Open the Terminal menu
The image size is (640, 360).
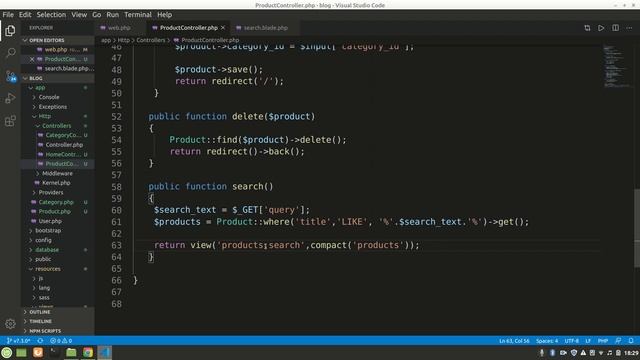tap(138, 15)
